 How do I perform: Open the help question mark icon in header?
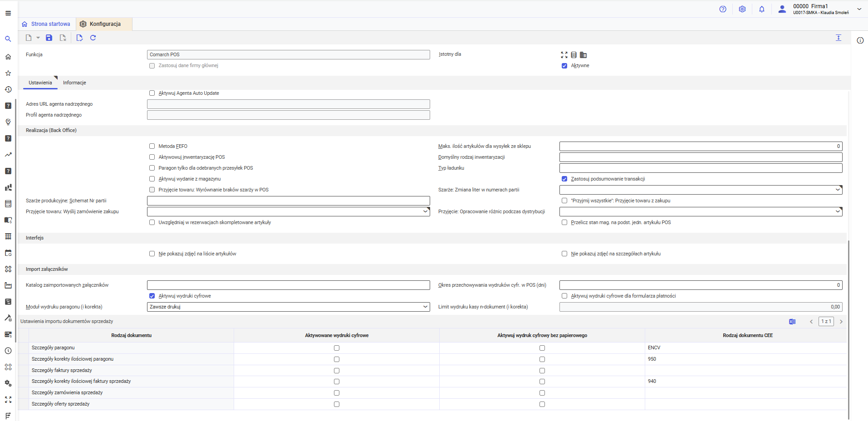click(x=723, y=9)
